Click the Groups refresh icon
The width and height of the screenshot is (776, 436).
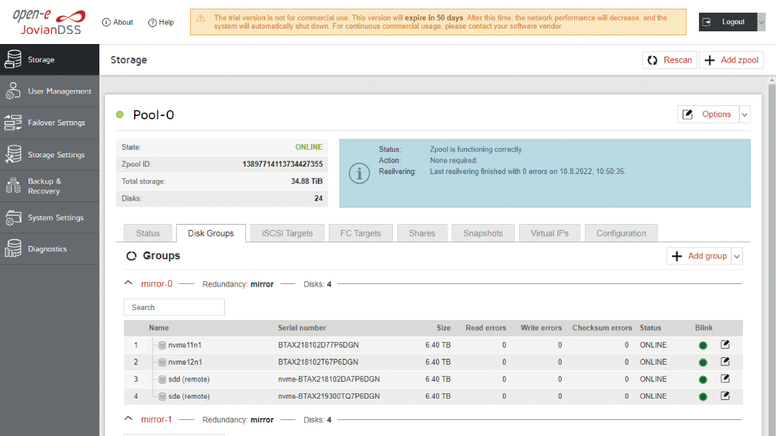[131, 256]
